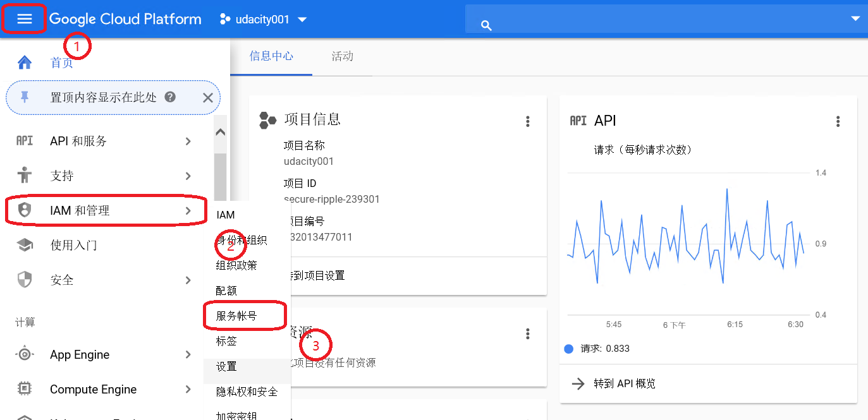Screen dimensions: 868x420
Task: Open the hamburger navigation menu
Action: click(24, 19)
